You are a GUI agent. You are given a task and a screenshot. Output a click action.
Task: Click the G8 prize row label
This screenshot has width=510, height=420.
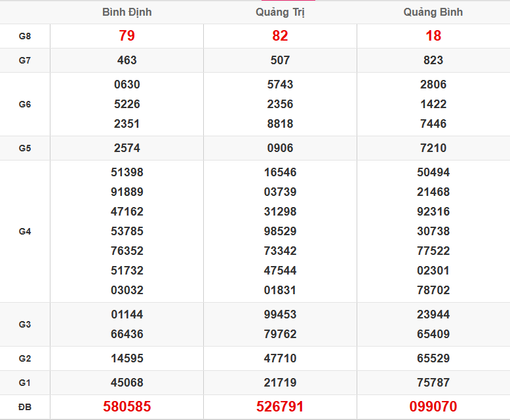pos(25,36)
